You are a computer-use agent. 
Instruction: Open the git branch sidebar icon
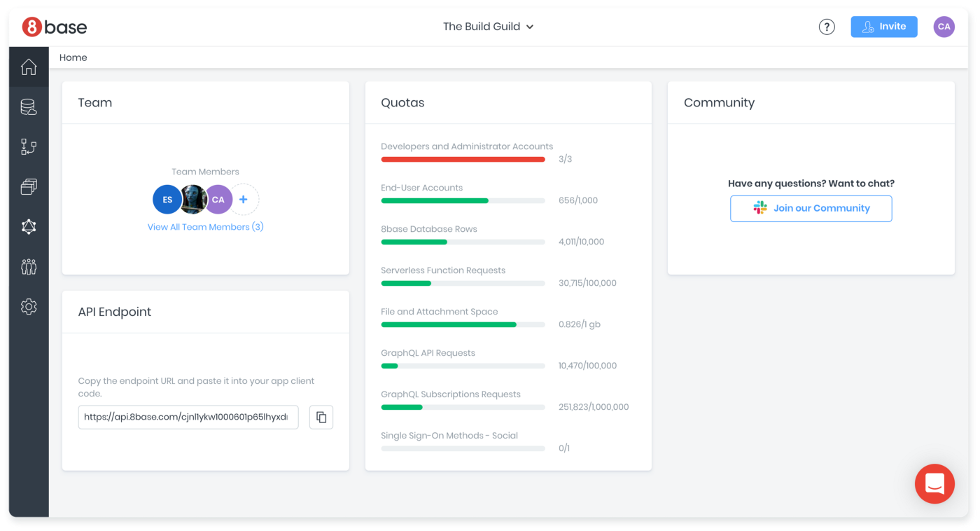point(29,146)
